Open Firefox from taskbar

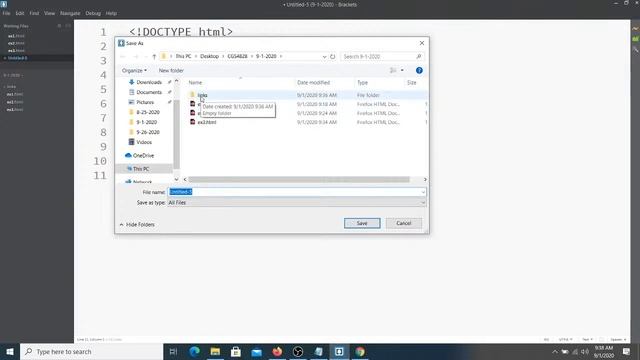277,351
